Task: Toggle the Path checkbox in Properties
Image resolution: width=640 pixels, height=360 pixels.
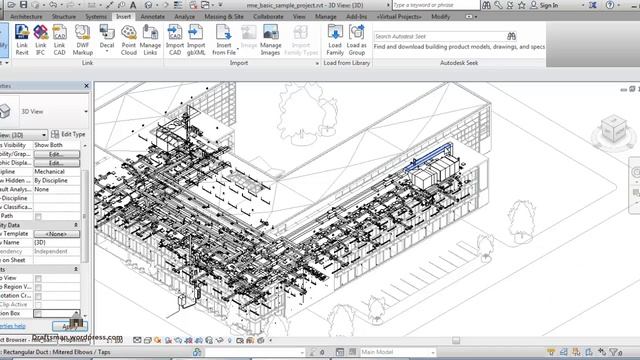Action: point(38,216)
